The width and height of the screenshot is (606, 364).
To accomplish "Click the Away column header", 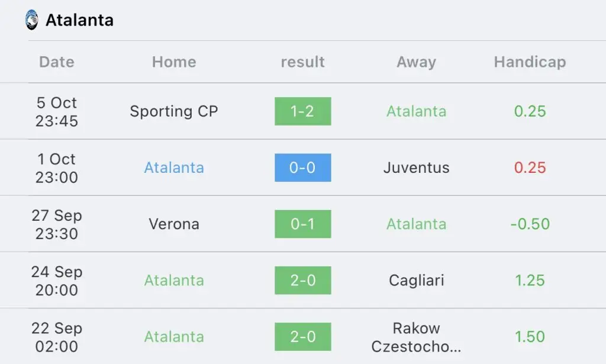I will [416, 62].
